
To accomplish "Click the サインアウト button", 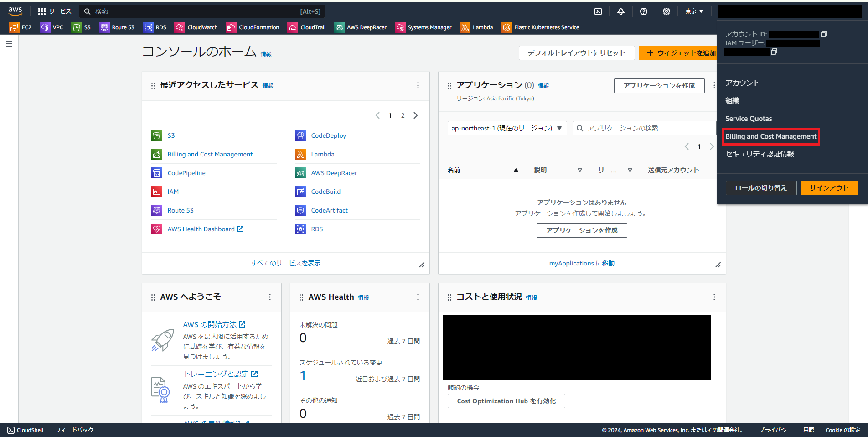I will pos(829,188).
